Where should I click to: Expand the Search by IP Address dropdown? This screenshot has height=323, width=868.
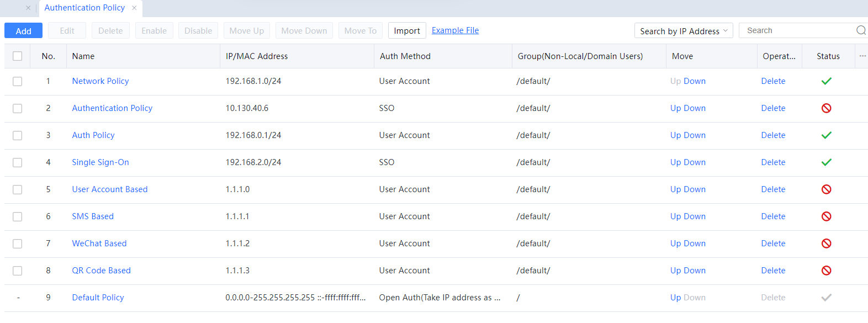coord(683,31)
